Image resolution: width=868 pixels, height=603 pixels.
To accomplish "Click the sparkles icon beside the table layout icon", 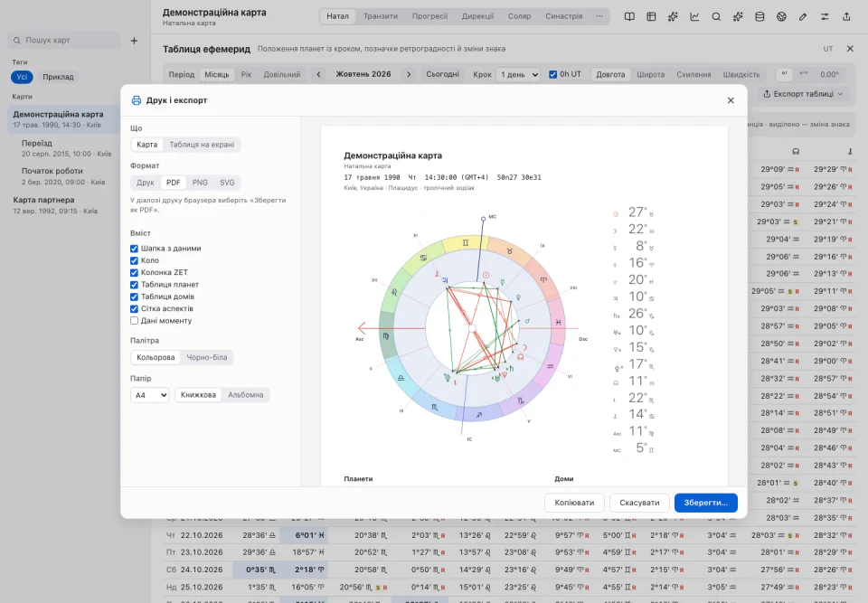I will tap(673, 16).
